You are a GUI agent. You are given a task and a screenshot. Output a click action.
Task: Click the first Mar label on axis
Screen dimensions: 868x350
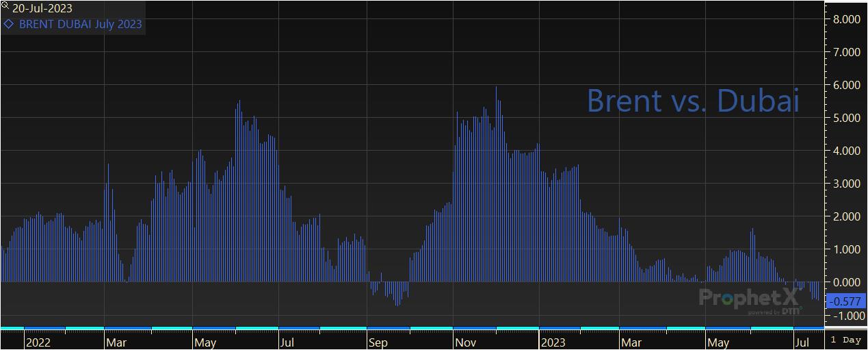(x=116, y=342)
